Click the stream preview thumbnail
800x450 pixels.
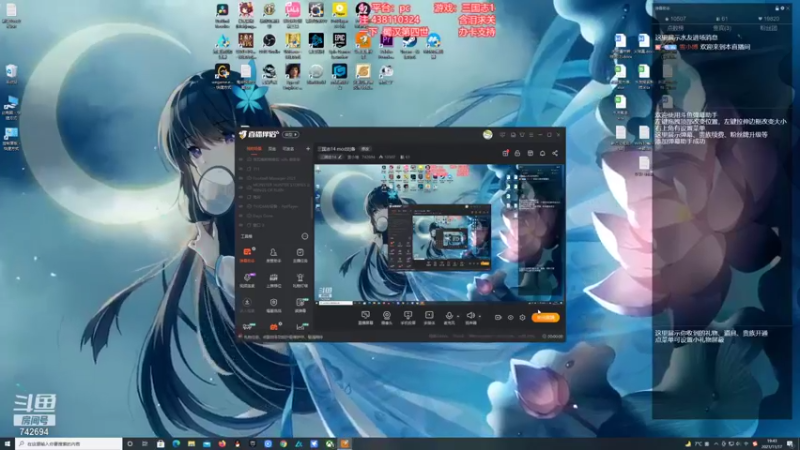pyautogui.click(x=439, y=234)
